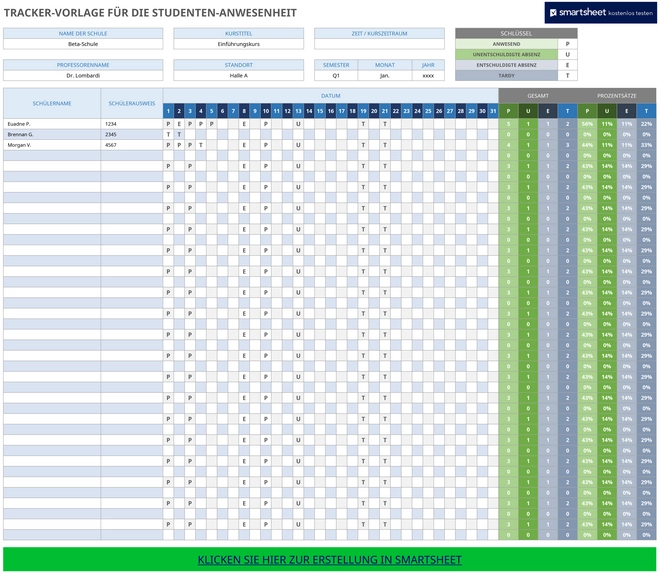Click the '22%' cell in Euadne P.'s row

pos(646,124)
